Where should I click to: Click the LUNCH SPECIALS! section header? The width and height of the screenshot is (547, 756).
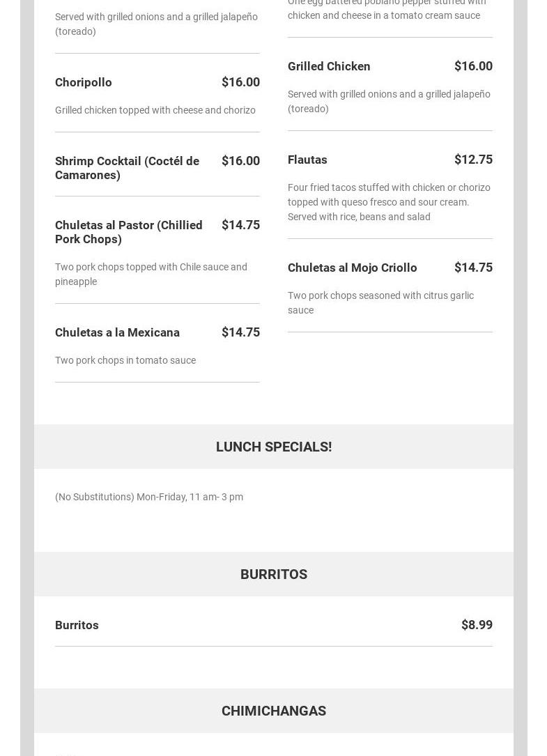(273, 447)
